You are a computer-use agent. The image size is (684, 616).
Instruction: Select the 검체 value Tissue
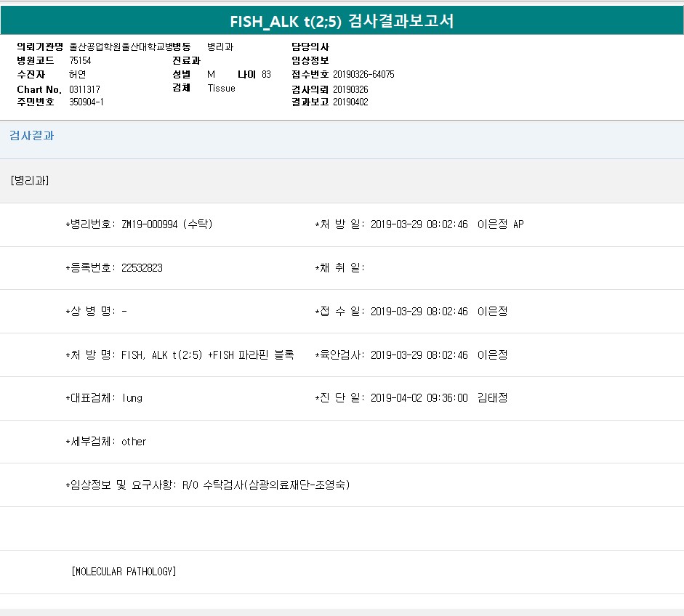221,89
